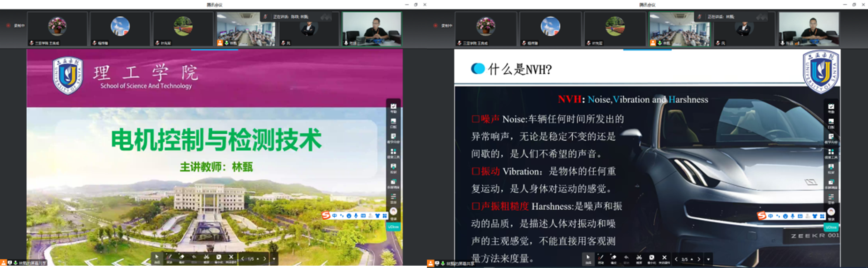Click screen casting icon in left window sidebar
The height and width of the screenshot is (268, 868).
click(393, 168)
